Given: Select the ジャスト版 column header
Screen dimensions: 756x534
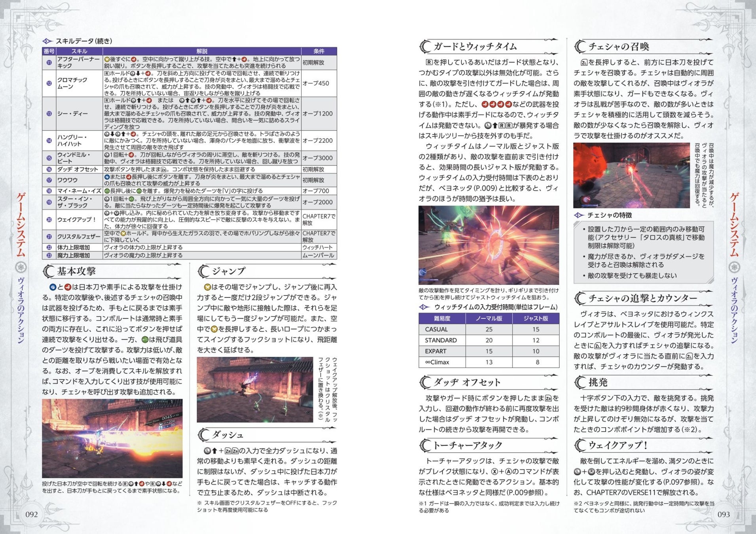Looking at the screenshot, I should 536,318.
